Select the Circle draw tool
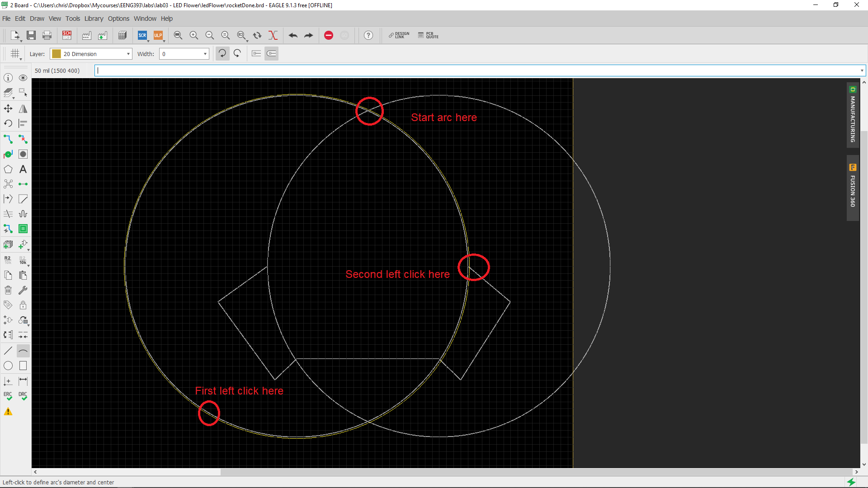Viewport: 868px width, 488px height. [8, 366]
